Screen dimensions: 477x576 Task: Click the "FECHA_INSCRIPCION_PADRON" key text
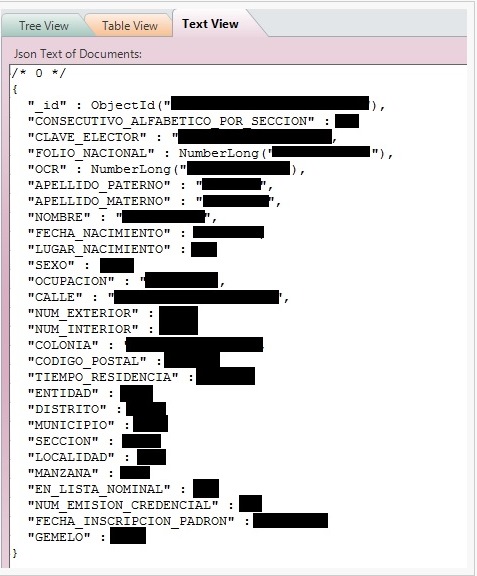[131, 521]
